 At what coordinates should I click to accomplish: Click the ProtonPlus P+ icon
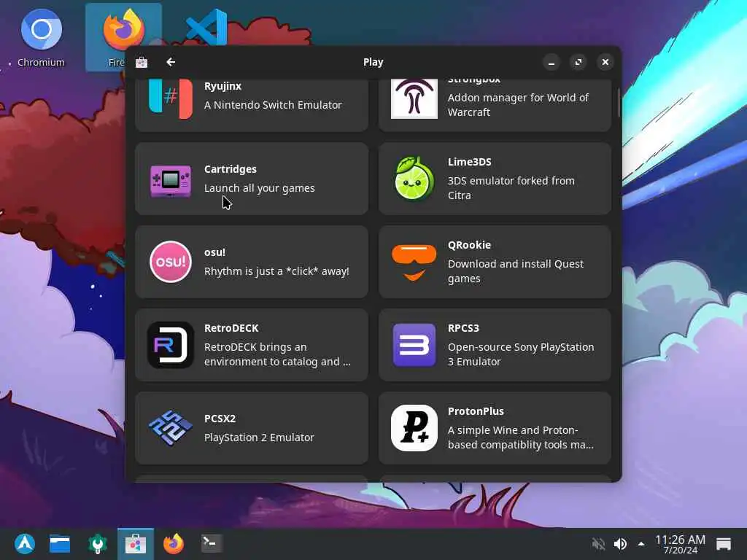pos(414,428)
